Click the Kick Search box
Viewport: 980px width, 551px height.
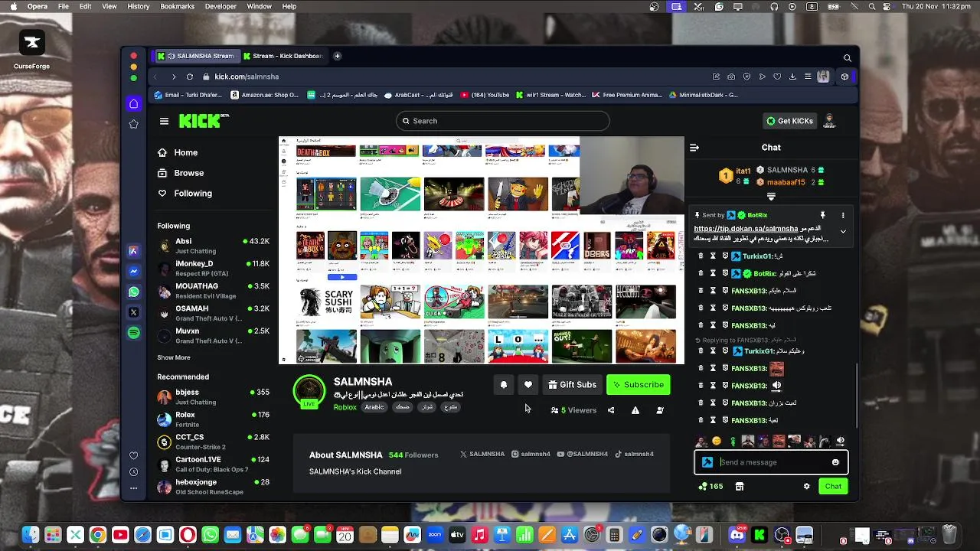click(x=503, y=121)
